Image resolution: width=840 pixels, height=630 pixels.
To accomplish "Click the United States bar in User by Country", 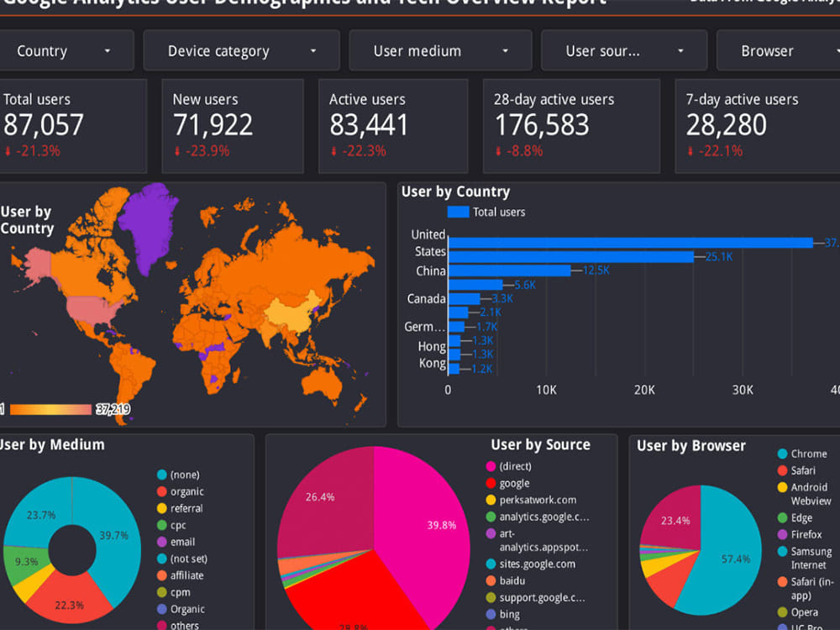I will (x=630, y=243).
